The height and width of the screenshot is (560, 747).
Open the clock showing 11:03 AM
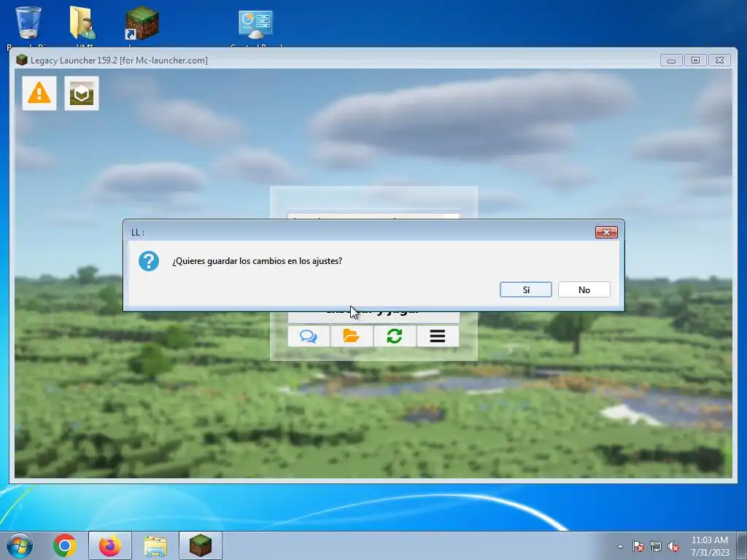pyautogui.click(x=710, y=546)
